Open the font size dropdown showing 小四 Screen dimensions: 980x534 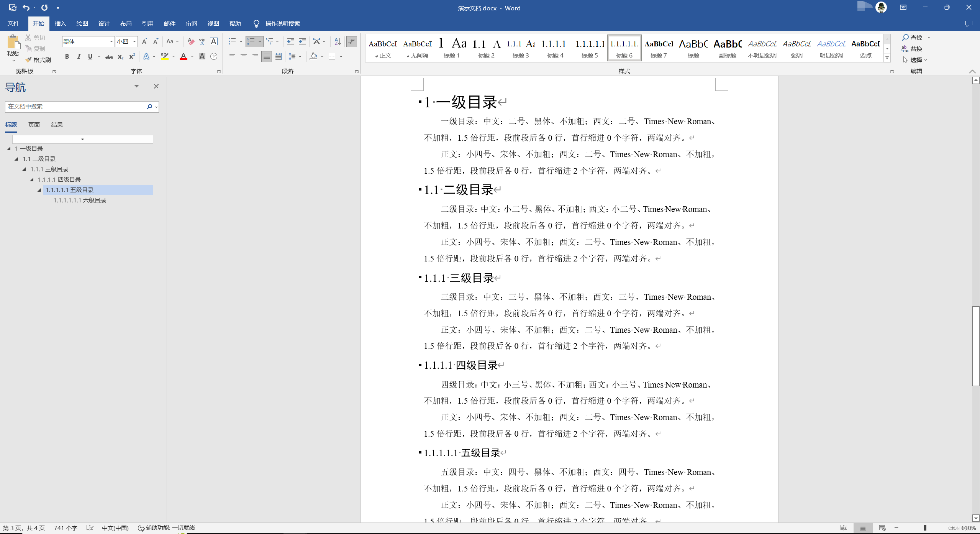click(134, 41)
